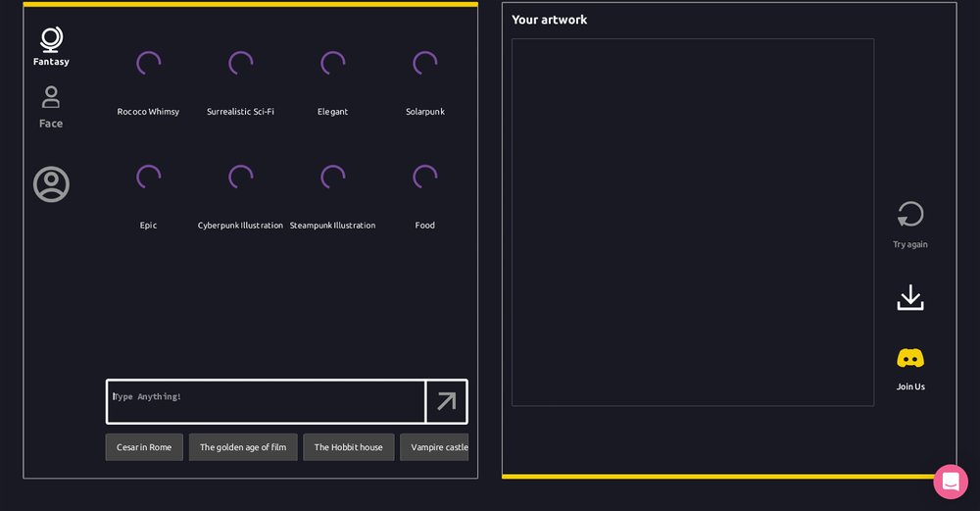980x511 pixels.
Task: Open the pink chat support bubble
Action: pyautogui.click(x=950, y=482)
